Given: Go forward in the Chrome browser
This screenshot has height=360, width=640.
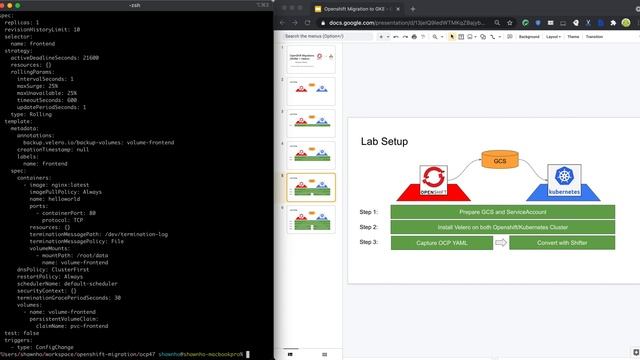Looking at the screenshot, I should click(x=295, y=23).
